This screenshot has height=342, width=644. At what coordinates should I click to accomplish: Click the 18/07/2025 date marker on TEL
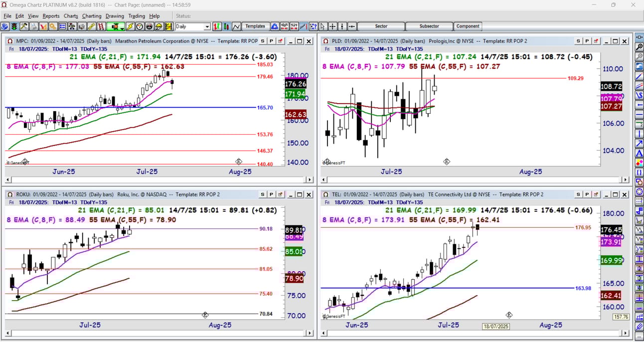pos(495,327)
